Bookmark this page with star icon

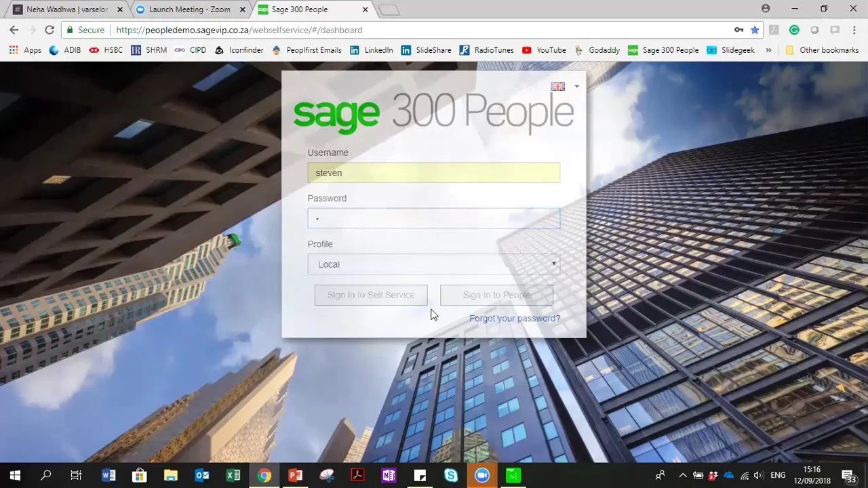coord(755,30)
